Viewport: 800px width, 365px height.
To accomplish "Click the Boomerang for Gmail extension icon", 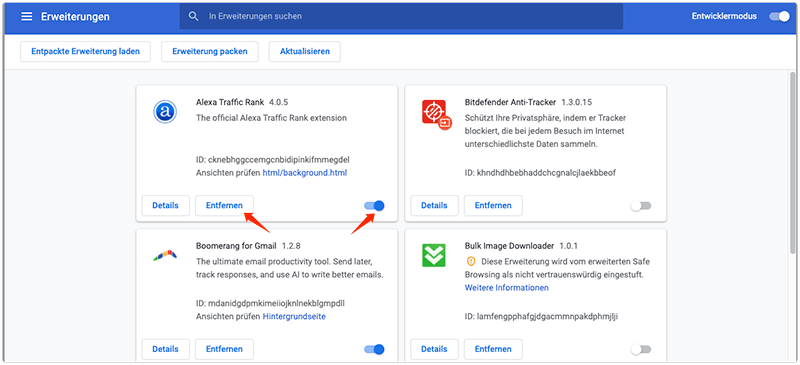I will point(165,255).
